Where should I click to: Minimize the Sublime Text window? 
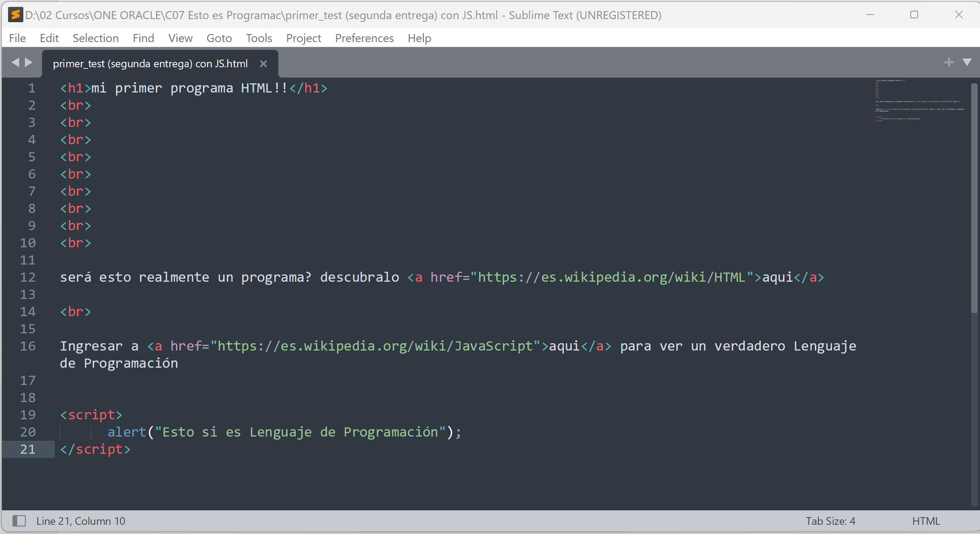tap(870, 15)
